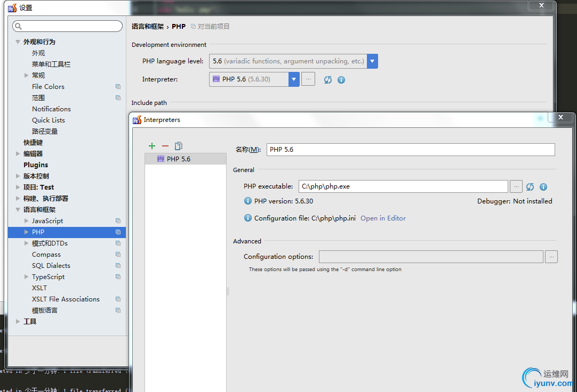Select 外观 in the settings tree
Viewport: 577px width, 392px height.
point(38,53)
